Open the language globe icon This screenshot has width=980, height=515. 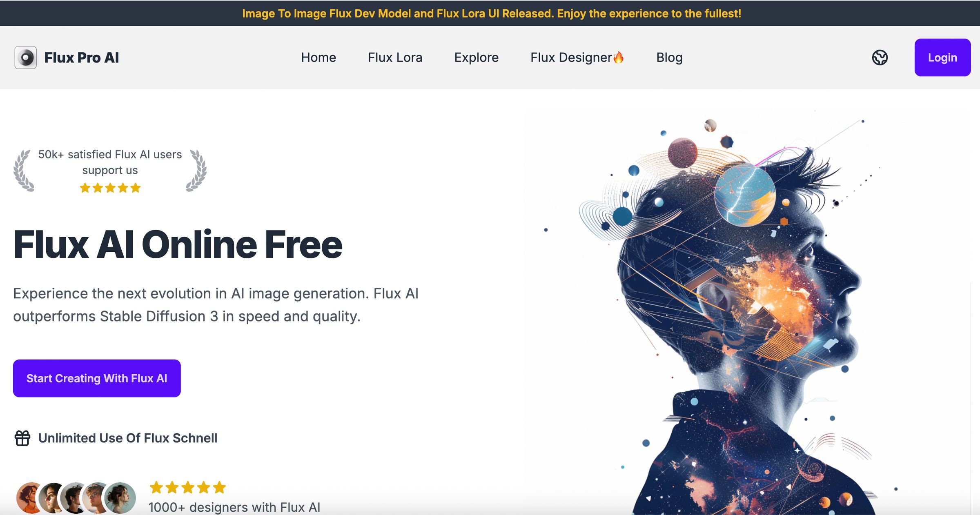pos(880,58)
